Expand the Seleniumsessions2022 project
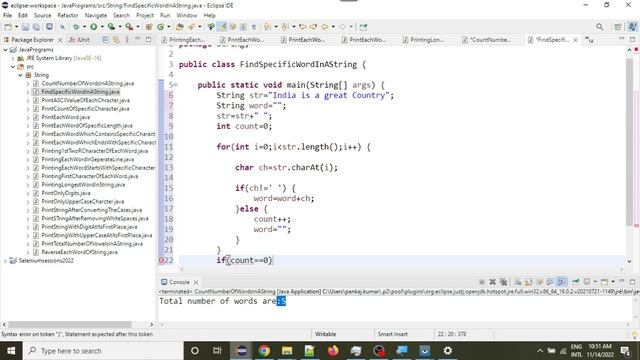The image size is (640, 360). pyautogui.click(x=5, y=261)
